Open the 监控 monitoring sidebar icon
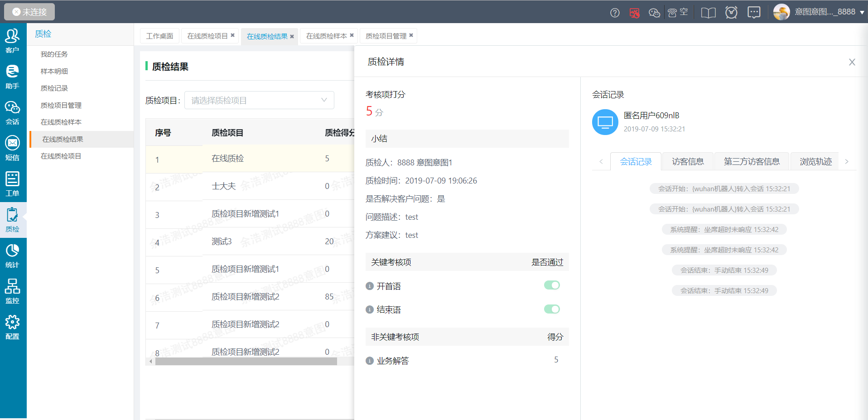The image size is (868, 420). coord(13,291)
